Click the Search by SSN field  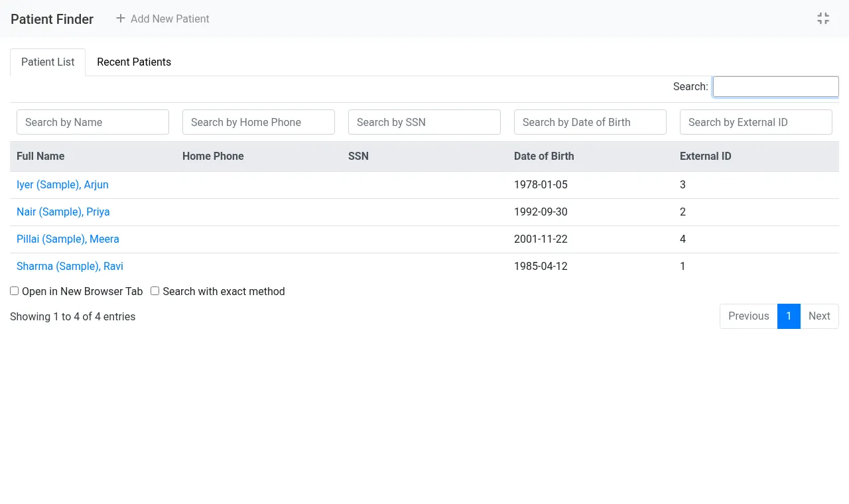click(x=424, y=122)
